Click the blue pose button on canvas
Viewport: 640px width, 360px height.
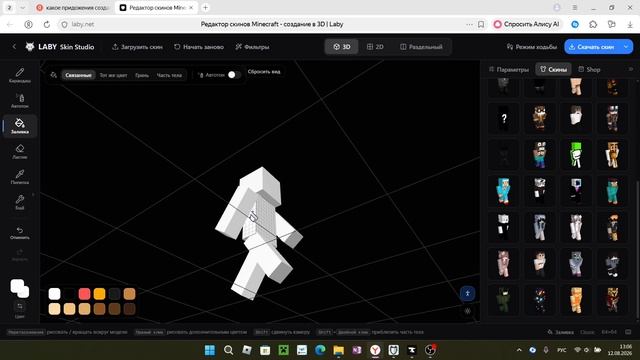tap(467, 293)
